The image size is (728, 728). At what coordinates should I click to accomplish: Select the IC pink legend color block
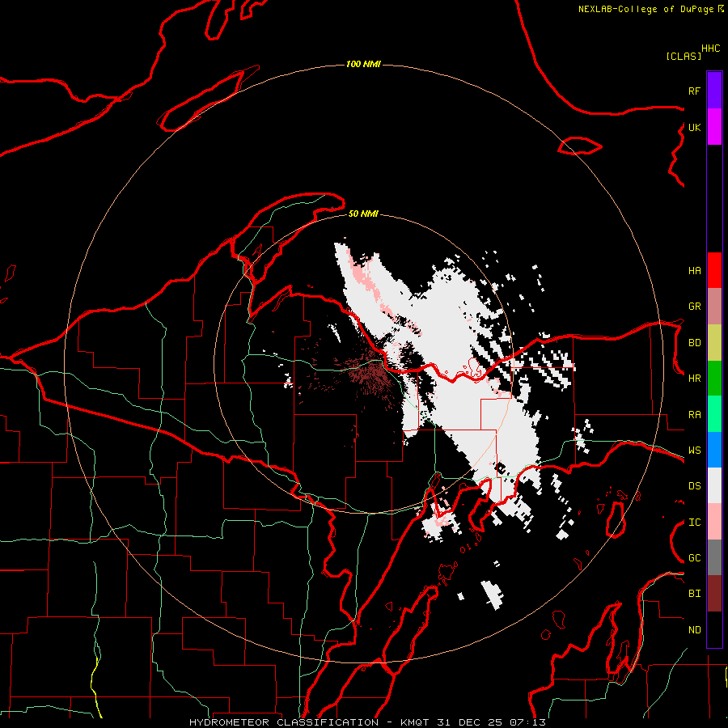coord(714,522)
